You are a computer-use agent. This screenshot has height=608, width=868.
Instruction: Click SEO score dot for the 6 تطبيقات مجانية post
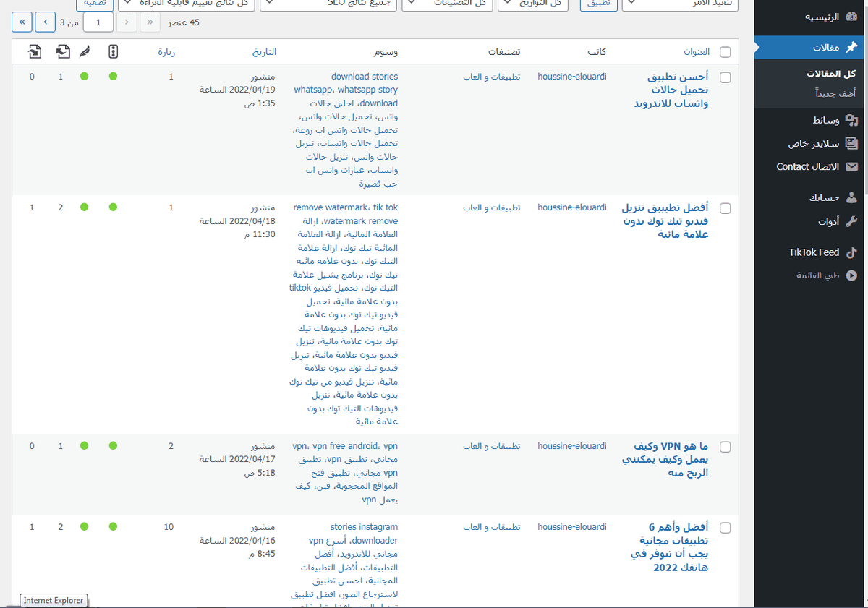pyautogui.click(x=113, y=527)
